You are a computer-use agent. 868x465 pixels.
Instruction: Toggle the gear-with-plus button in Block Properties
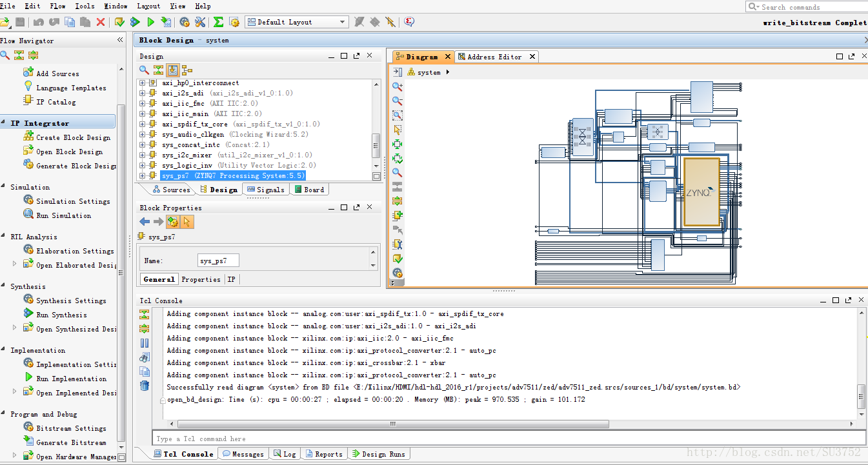tap(172, 222)
